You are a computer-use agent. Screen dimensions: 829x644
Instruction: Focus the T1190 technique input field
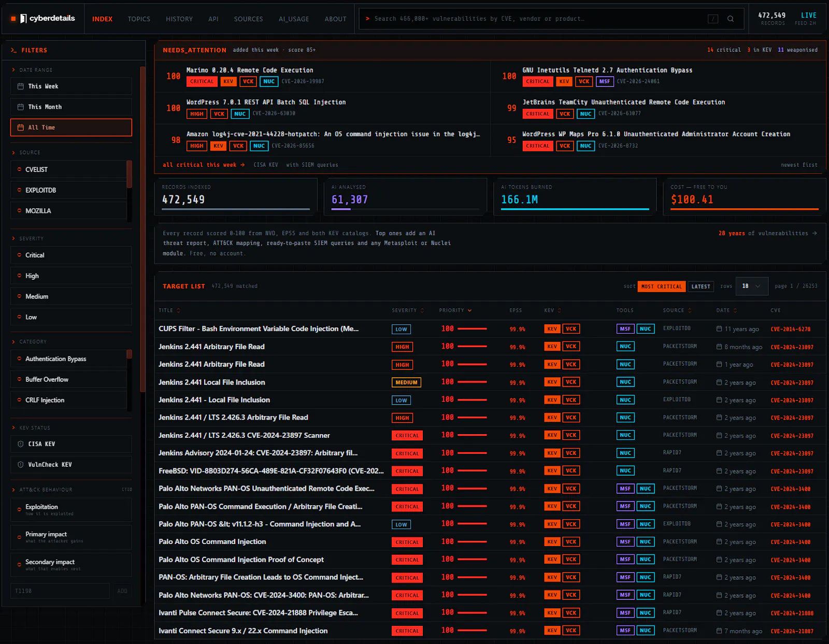click(60, 591)
